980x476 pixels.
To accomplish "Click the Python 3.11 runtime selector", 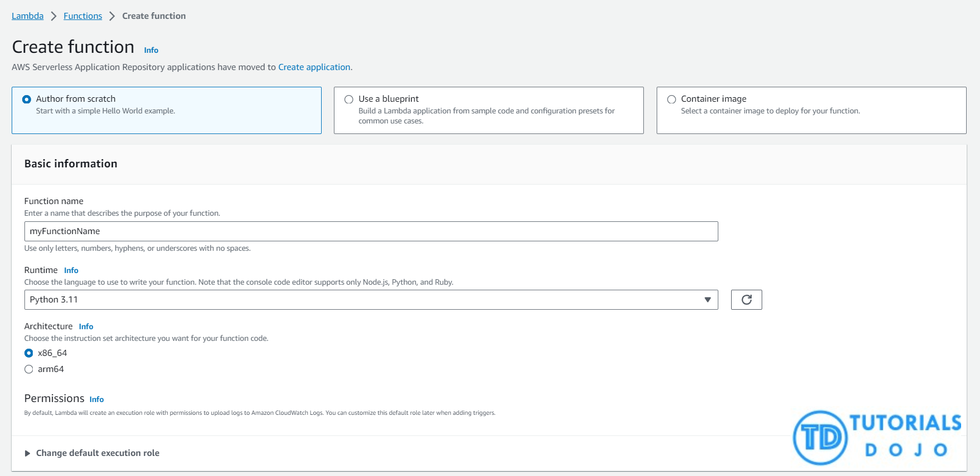I will (x=361, y=300).
